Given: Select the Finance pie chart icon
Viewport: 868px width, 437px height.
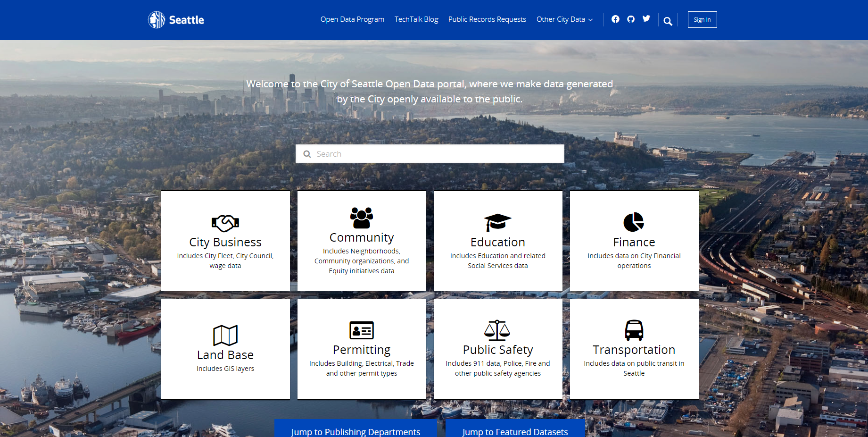Looking at the screenshot, I should point(634,222).
